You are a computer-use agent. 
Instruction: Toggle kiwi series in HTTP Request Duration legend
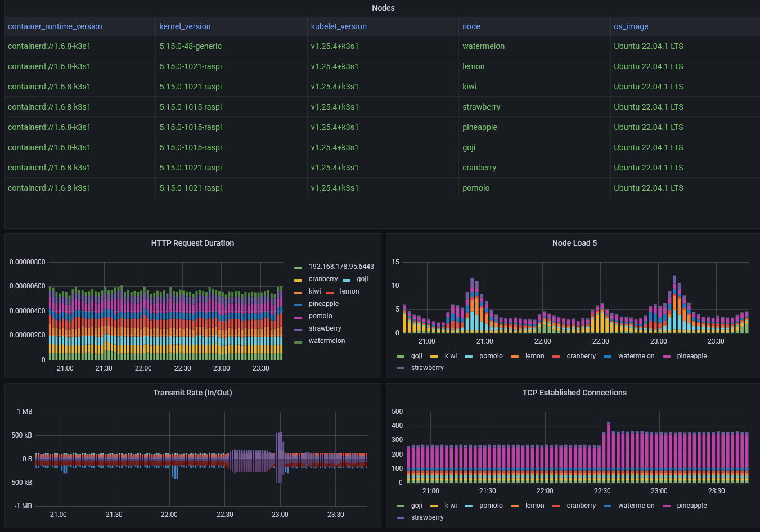314,291
